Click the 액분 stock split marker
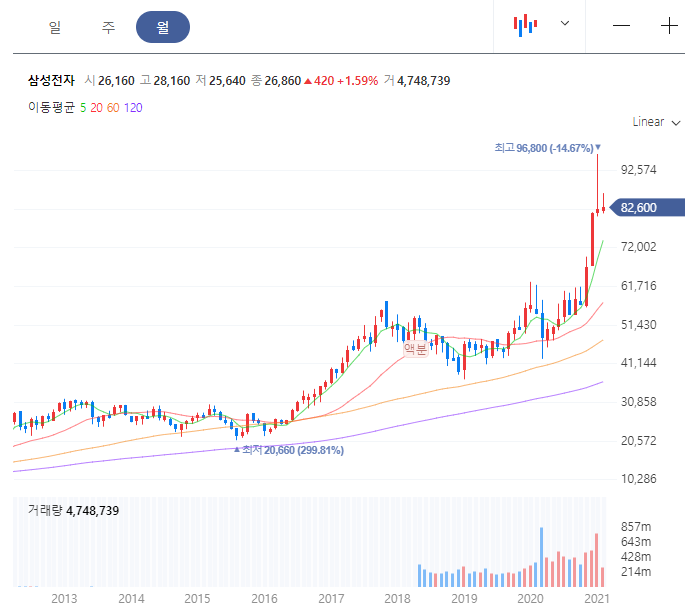This screenshot has height=613, width=685. coord(415,349)
